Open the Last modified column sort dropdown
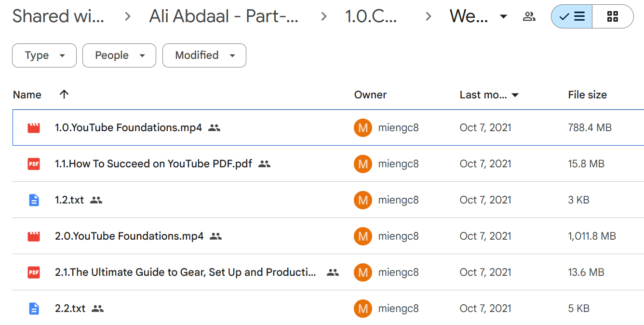644x325 pixels. (x=515, y=95)
